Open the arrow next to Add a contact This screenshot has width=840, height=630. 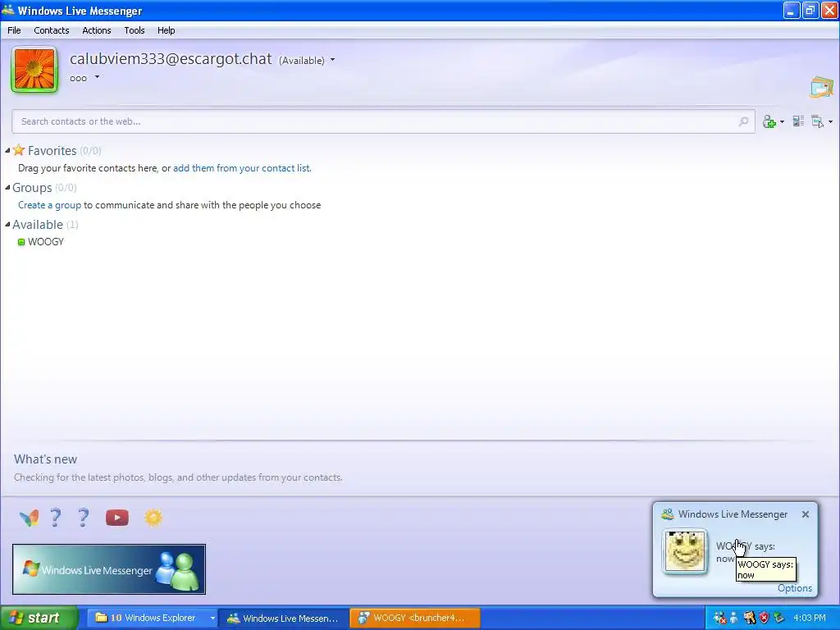pos(782,122)
